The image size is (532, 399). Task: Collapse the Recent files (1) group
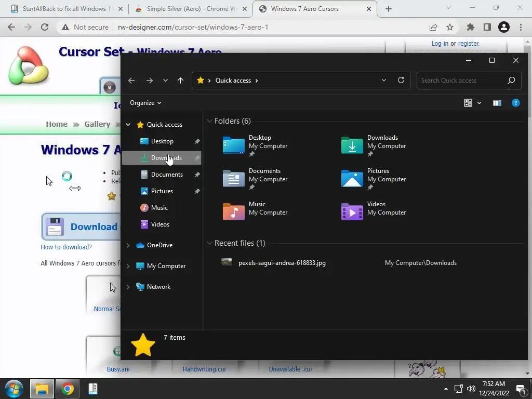(x=210, y=243)
